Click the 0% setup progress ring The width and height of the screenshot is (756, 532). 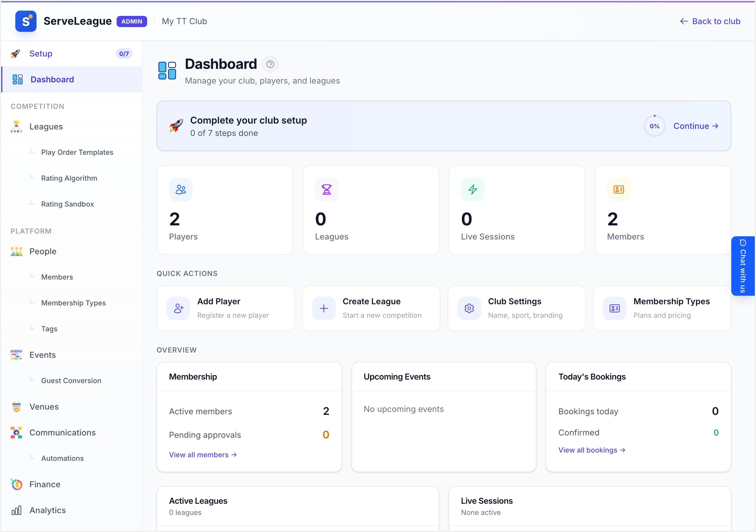[654, 126]
